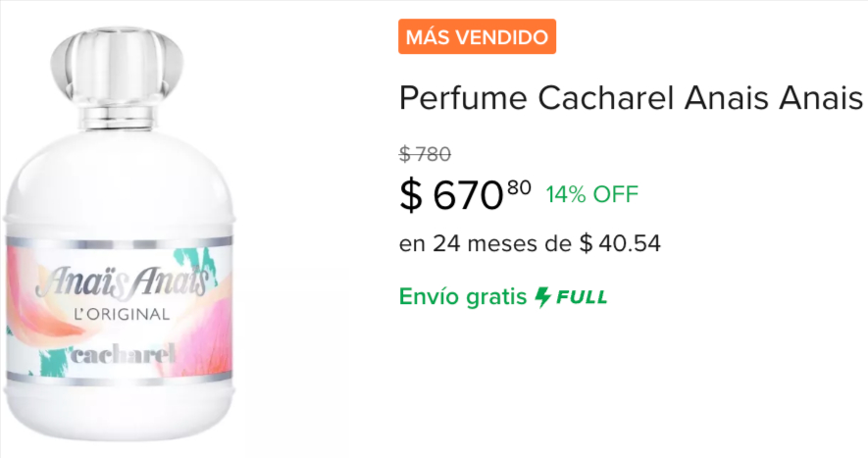This screenshot has height=458, width=868.
Task: Click the cacharel brand text on bottle
Action: pyautogui.click(x=123, y=354)
